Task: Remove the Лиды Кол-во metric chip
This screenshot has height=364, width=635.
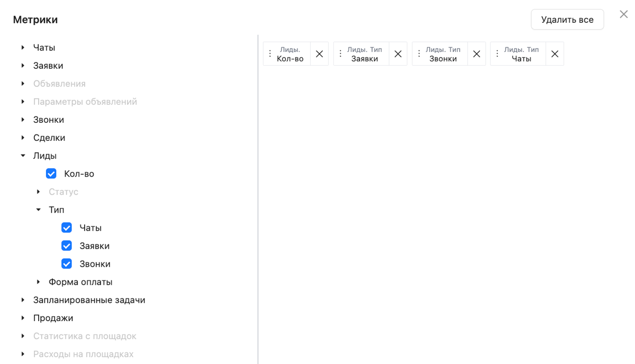Action: coord(319,54)
